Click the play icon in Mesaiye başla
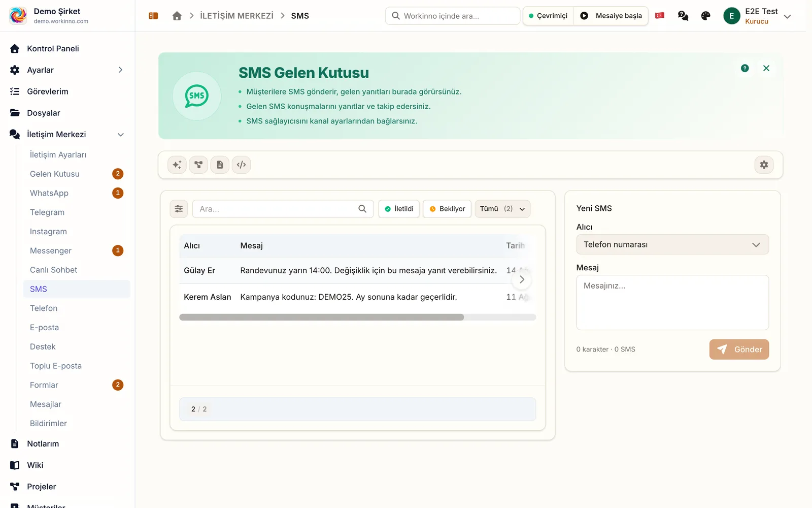The width and height of the screenshot is (812, 508). point(584,16)
